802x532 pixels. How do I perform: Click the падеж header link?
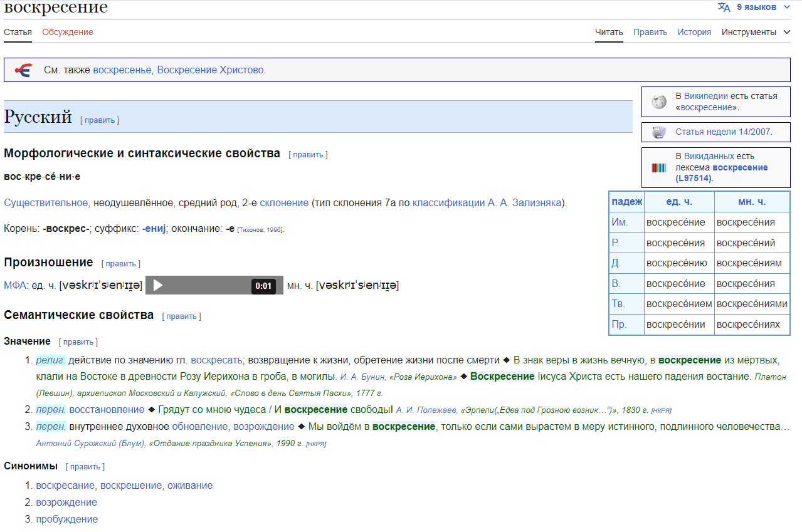626,202
